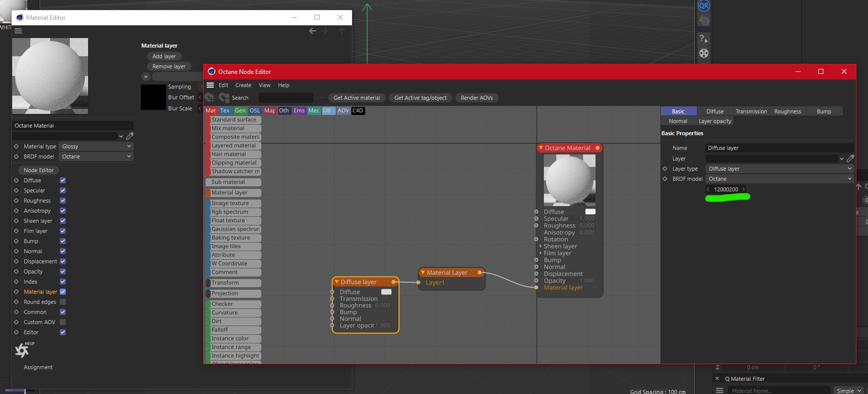
Task: Toggle the Roughness channel checkbox
Action: 63,201
